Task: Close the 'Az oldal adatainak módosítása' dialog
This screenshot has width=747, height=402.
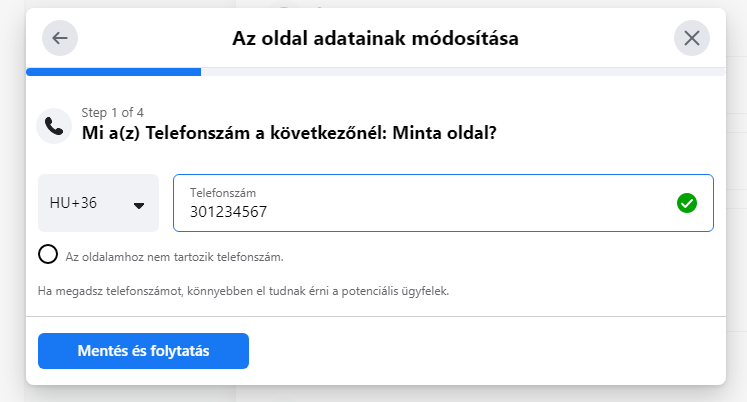Action: (692, 38)
